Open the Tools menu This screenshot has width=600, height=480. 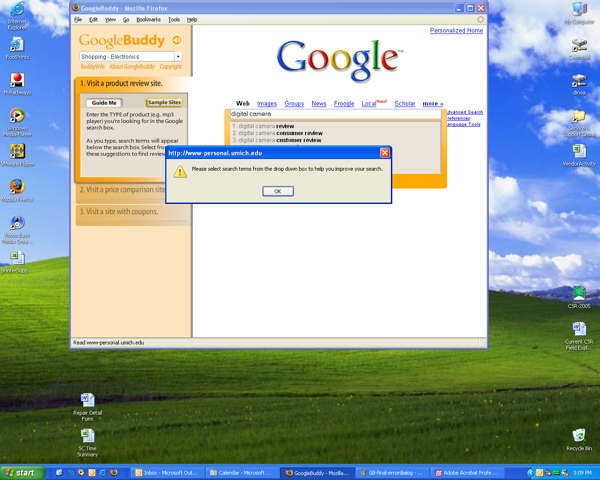coord(174,19)
